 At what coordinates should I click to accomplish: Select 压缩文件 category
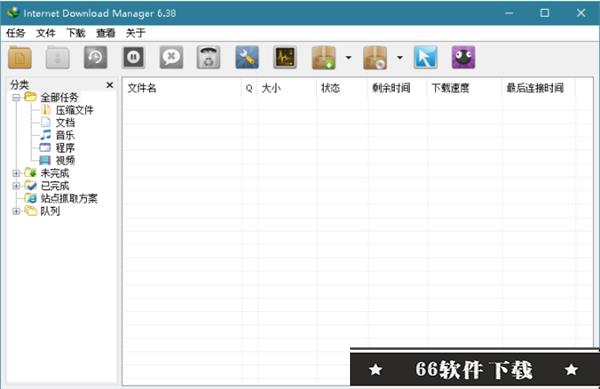pos(75,110)
